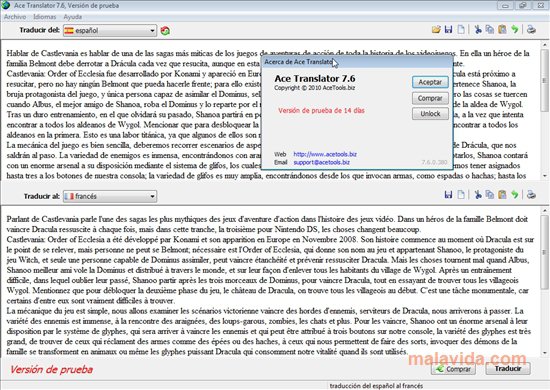Viewport: 550px width, 390px height.
Task: Open the Archivo menu
Action: coord(15,16)
